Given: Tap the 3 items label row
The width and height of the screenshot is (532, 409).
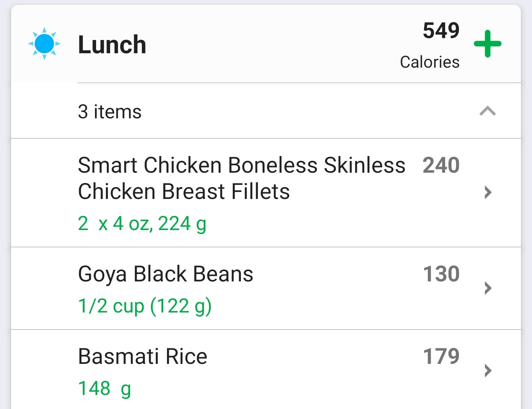Looking at the screenshot, I should coord(109,111).
